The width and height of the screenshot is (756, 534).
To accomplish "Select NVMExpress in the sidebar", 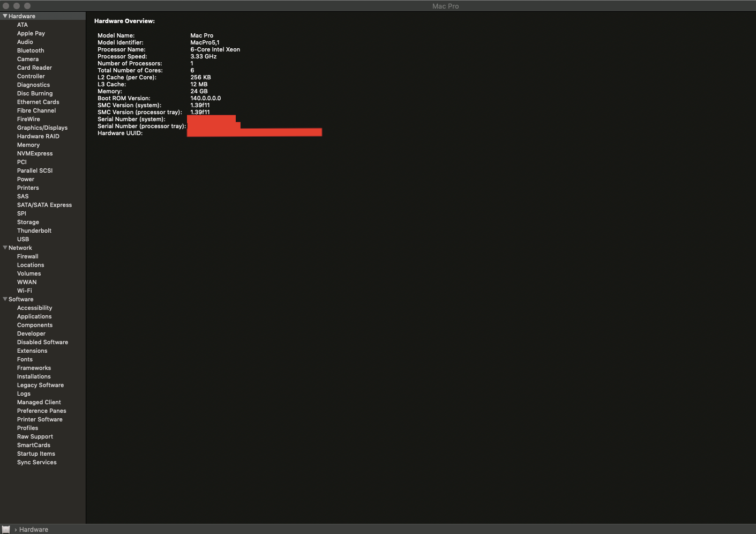I will click(x=35, y=153).
